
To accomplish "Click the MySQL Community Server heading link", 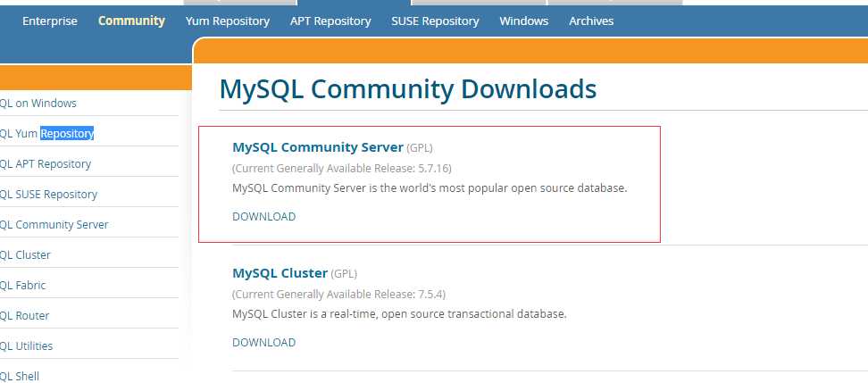I will coord(318,147).
